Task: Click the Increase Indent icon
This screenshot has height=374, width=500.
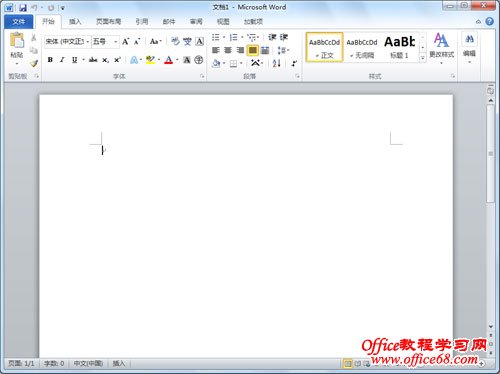Action: [x=284, y=37]
